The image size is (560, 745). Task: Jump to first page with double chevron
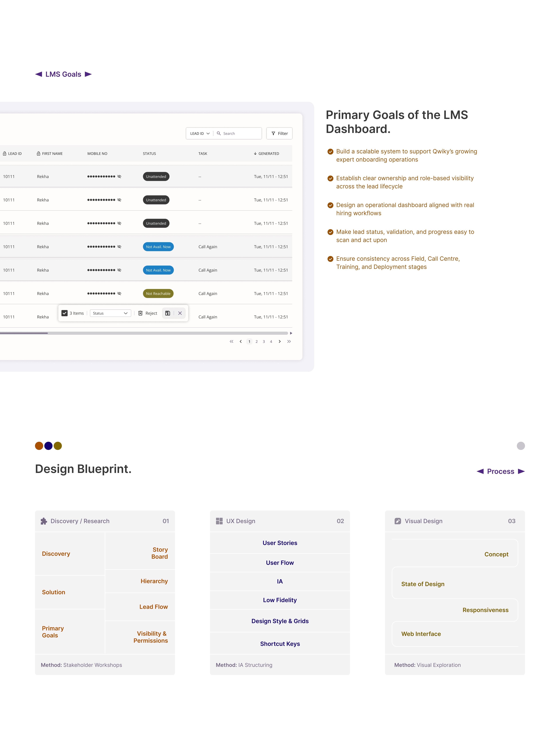click(231, 341)
